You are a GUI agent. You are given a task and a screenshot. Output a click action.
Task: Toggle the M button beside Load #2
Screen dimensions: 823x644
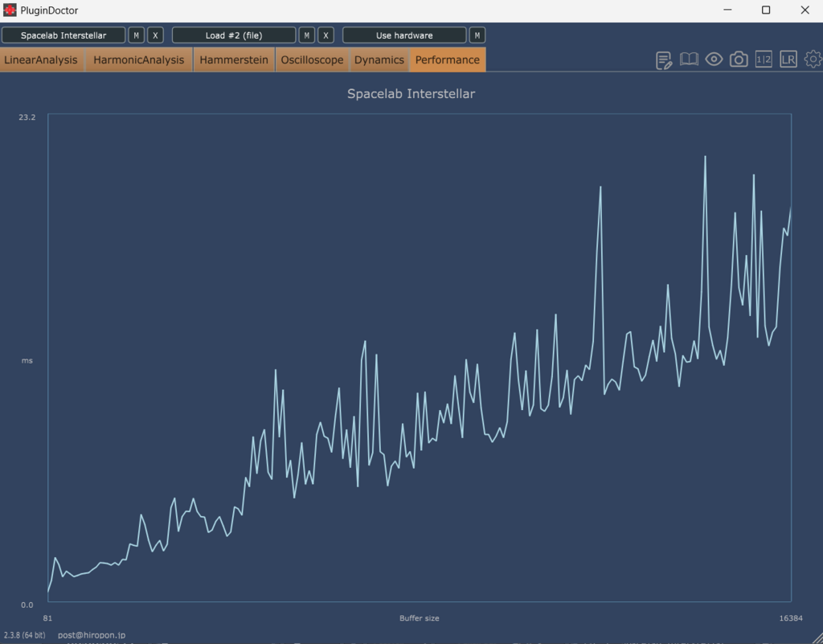click(x=306, y=35)
